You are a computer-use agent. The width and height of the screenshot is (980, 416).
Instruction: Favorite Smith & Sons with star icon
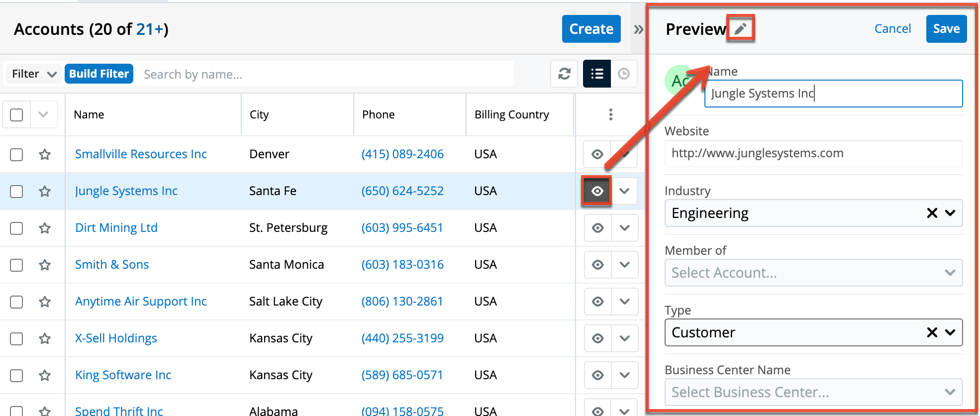(x=45, y=265)
